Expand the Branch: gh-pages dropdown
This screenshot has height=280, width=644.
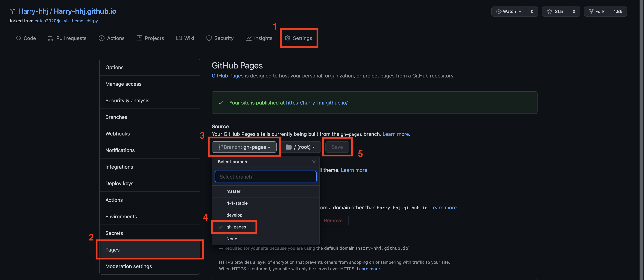(244, 147)
